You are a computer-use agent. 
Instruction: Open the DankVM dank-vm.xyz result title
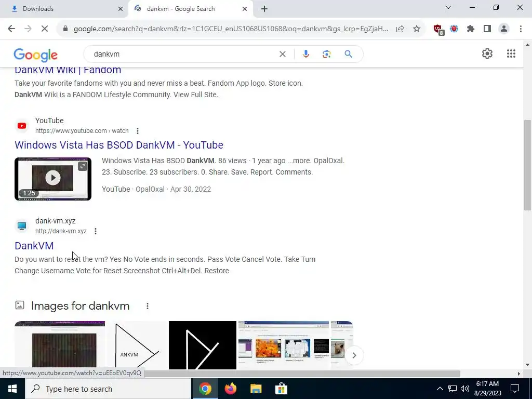pos(34,246)
